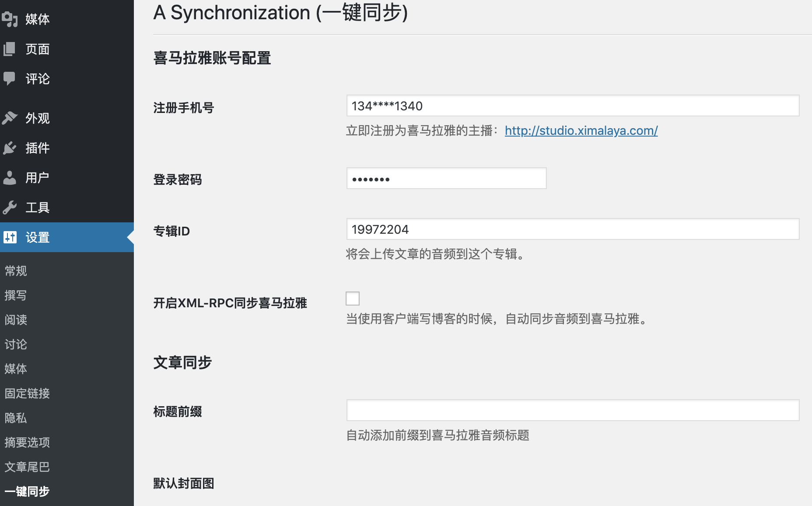
Task: Click the 工具 tools wrench icon
Action: point(10,207)
